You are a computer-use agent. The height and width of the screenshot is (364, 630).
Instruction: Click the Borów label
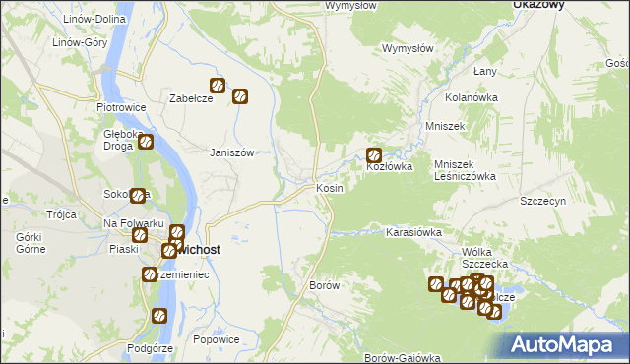[324, 285]
